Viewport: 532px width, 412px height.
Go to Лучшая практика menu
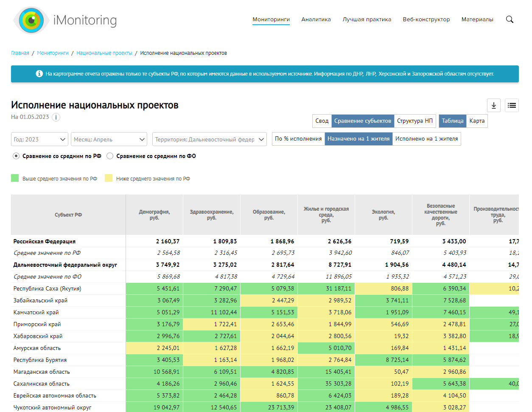click(x=367, y=20)
